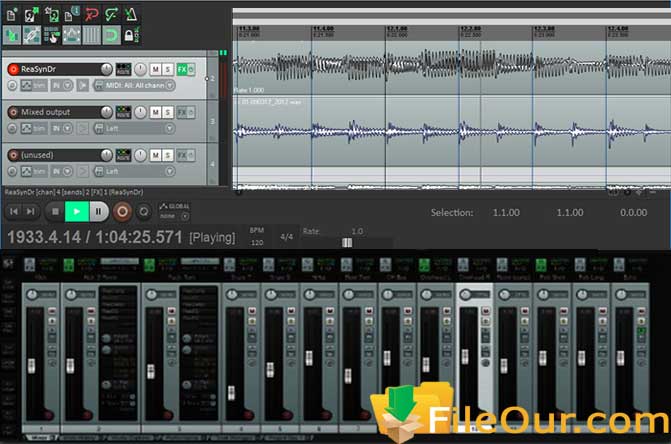The height and width of the screenshot is (444, 671).
Task: Pause playback in the transport
Action: [x=98, y=211]
